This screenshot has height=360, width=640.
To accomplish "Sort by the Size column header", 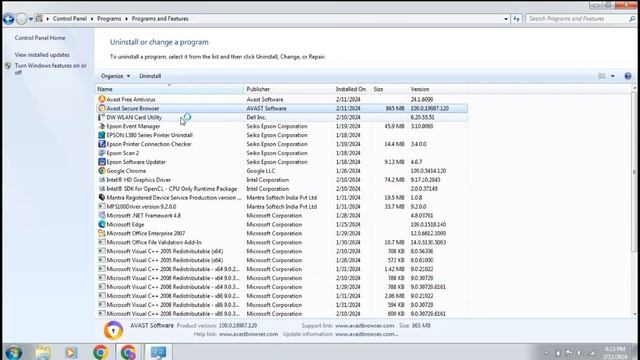I will pyautogui.click(x=390, y=89).
